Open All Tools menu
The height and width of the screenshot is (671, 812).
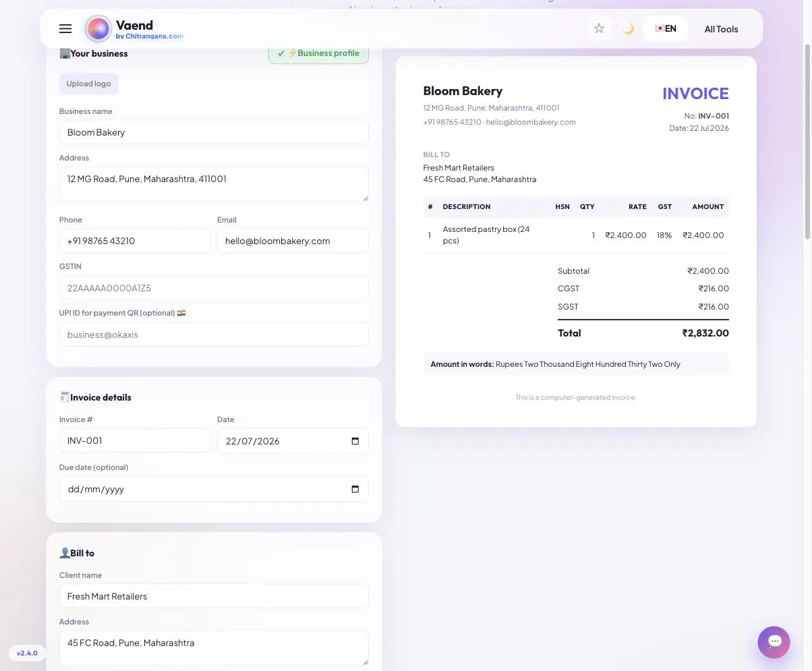click(x=721, y=29)
